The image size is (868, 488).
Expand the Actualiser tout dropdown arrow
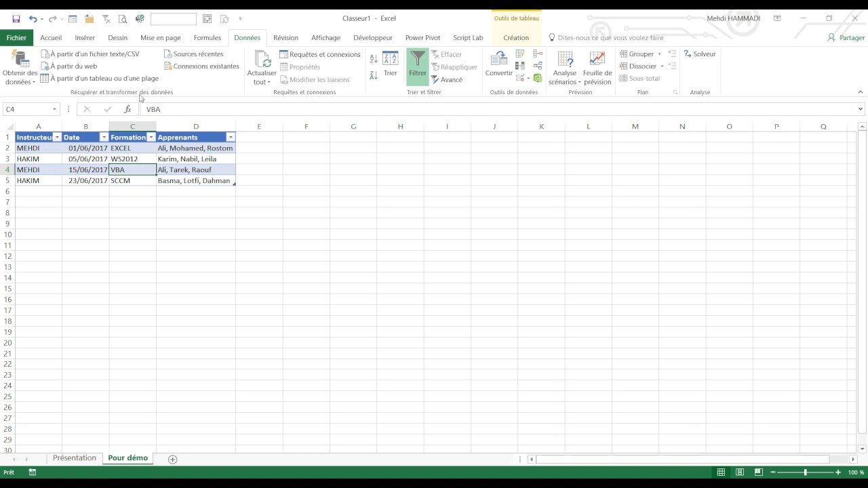pyautogui.click(x=269, y=83)
